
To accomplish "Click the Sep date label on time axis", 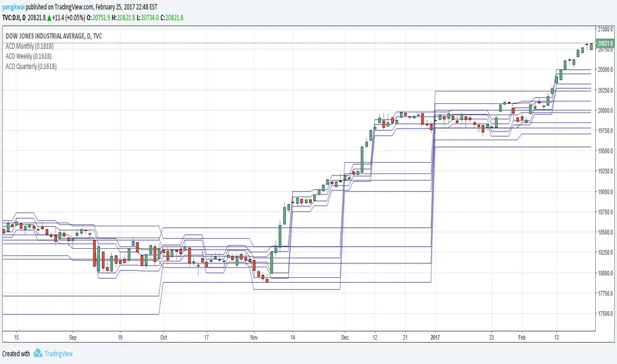I will tap(73, 338).
